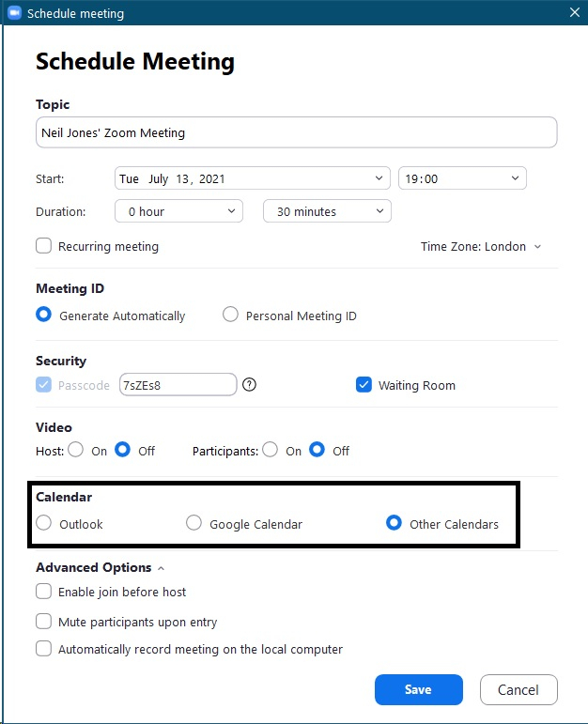Click the passcode help question mark icon
Image resolution: width=588 pixels, height=724 pixels.
coord(250,385)
